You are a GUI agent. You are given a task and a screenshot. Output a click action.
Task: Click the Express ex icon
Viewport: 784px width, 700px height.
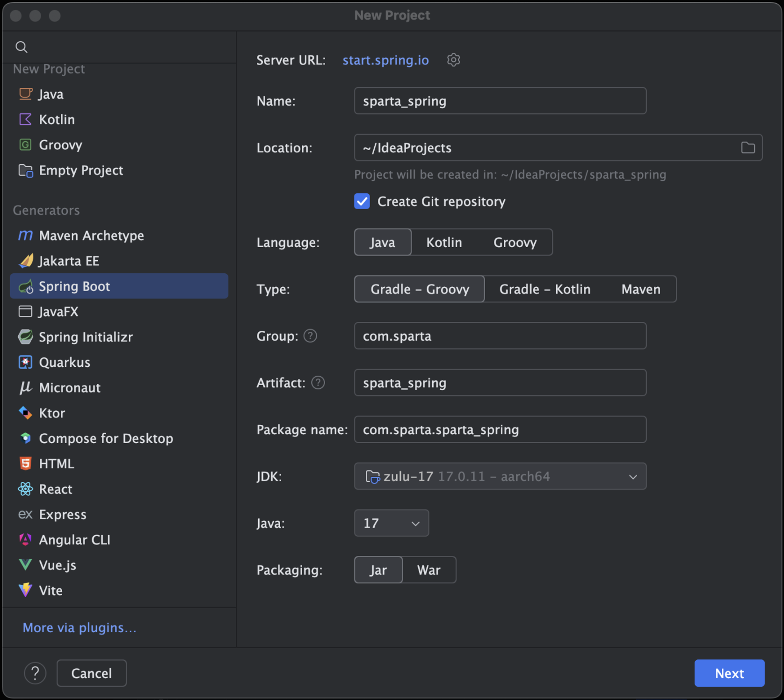click(25, 514)
